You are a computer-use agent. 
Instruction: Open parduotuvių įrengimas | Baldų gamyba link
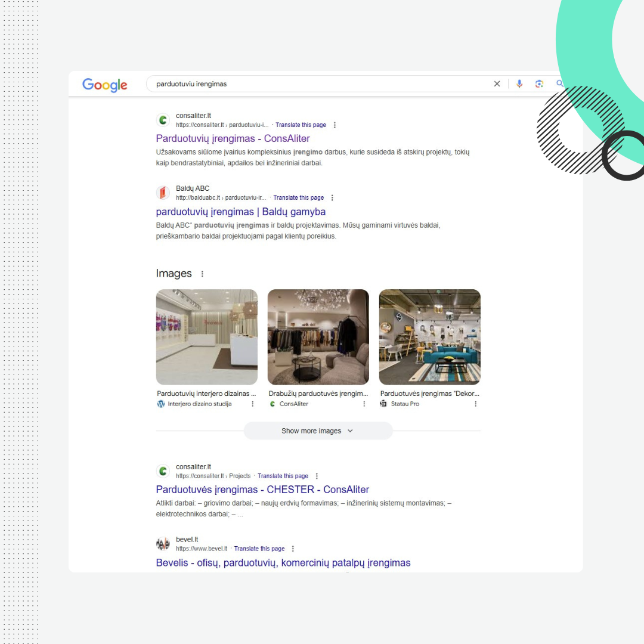[240, 212]
